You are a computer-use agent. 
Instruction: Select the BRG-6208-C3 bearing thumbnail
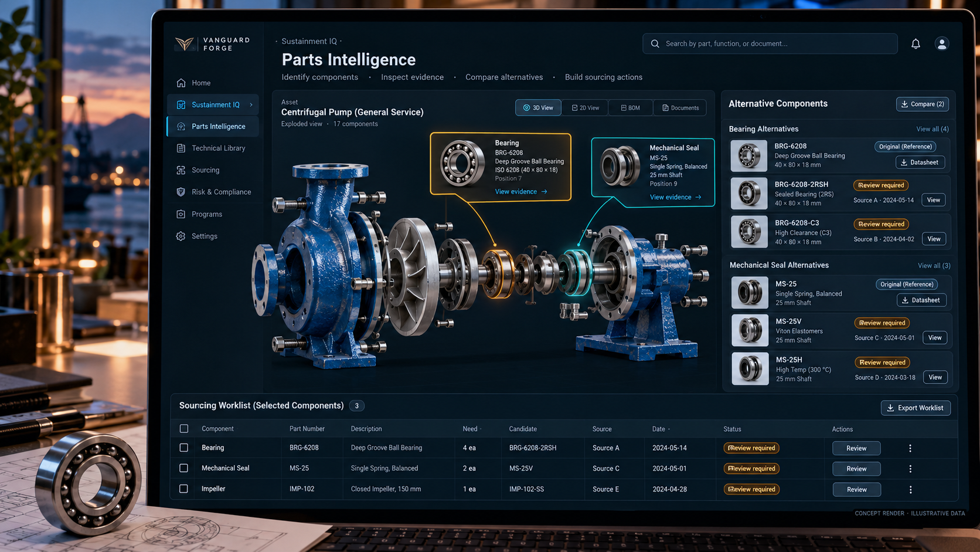pos(749,232)
